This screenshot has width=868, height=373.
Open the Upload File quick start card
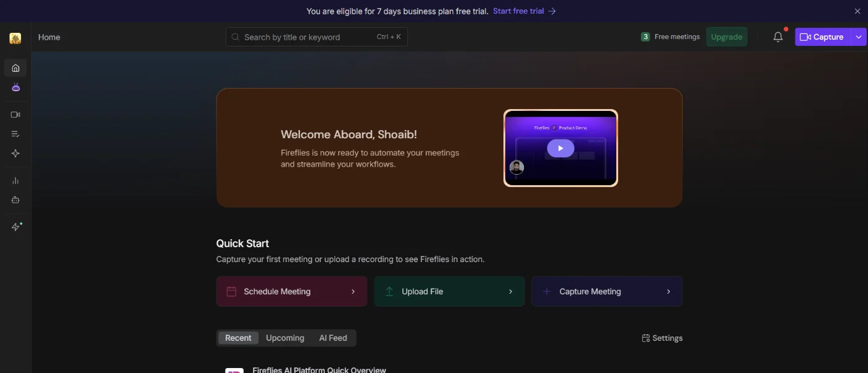(449, 291)
